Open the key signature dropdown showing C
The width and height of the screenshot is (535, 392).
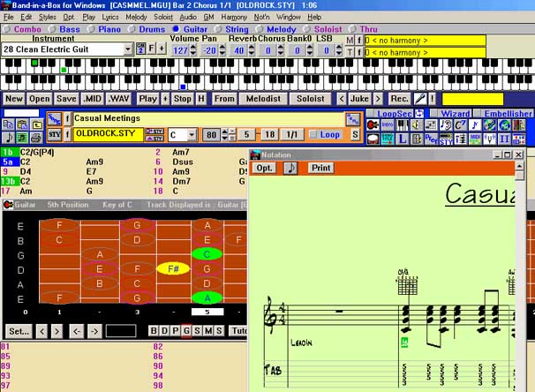click(192, 135)
